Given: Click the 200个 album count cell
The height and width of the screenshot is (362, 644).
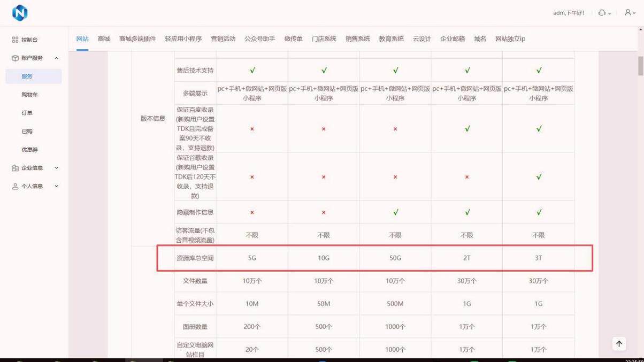Looking at the screenshot, I should (252, 327).
